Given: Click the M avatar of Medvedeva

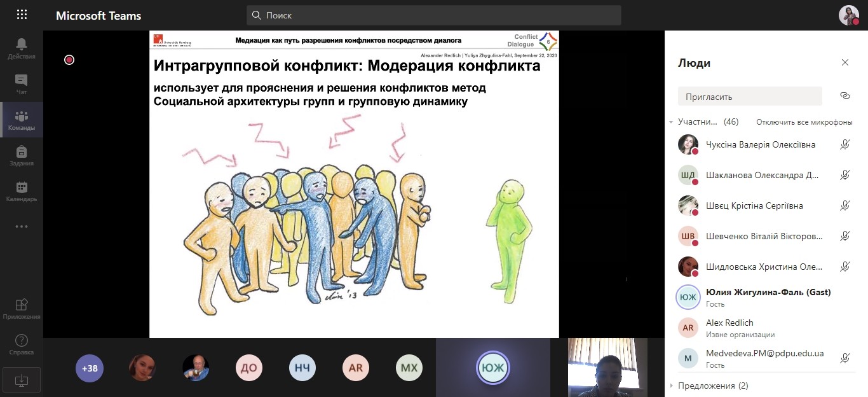Looking at the screenshot, I should (x=688, y=358).
